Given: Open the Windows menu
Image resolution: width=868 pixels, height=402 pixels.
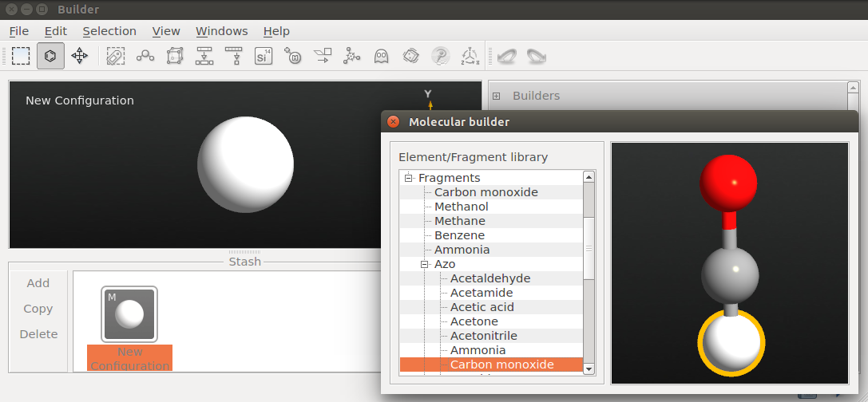Looking at the screenshot, I should click(x=222, y=31).
